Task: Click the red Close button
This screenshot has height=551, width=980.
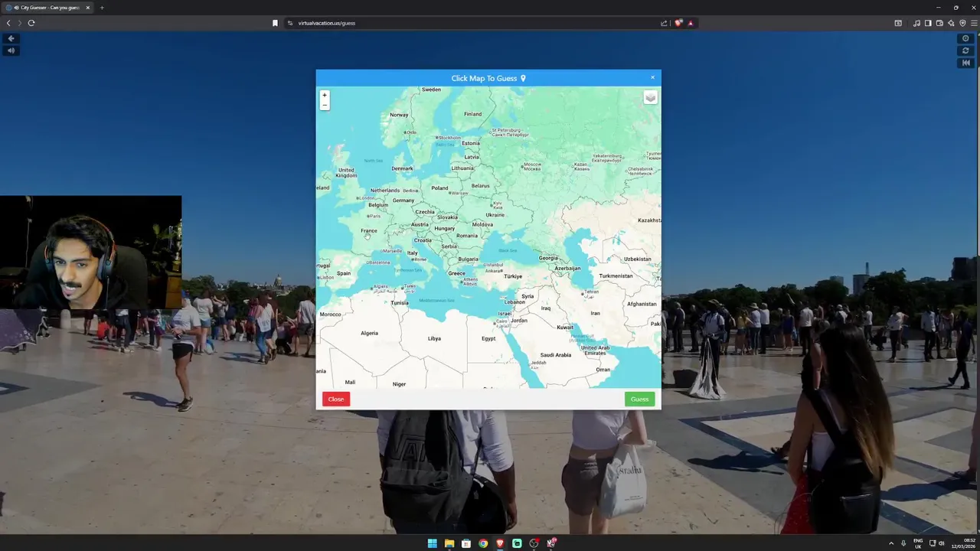Action: (336, 399)
